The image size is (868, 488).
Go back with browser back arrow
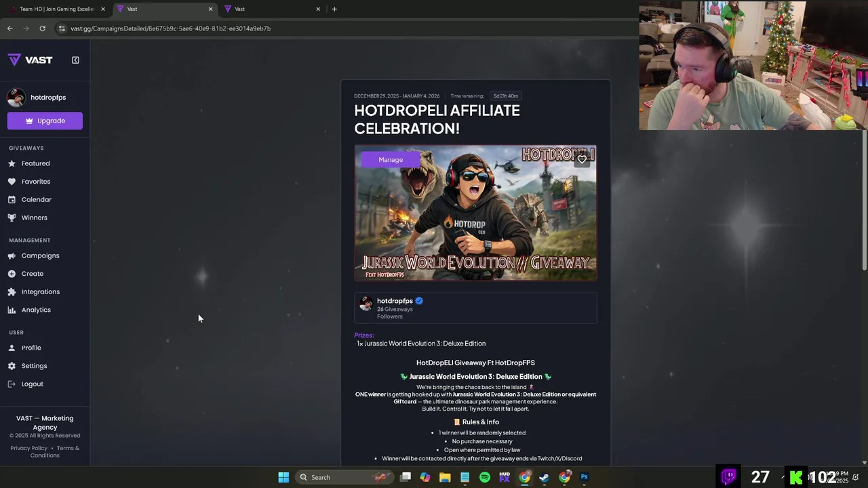pos(9,28)
